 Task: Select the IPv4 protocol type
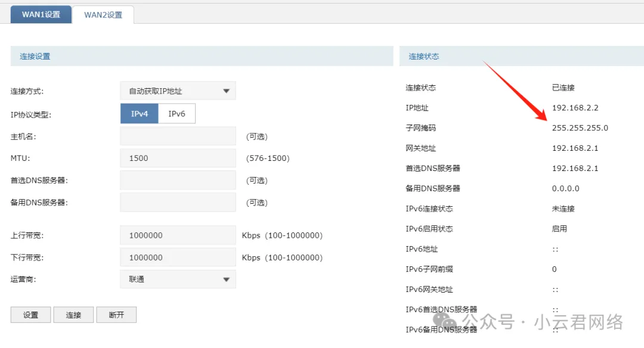[x=140, y=114]
